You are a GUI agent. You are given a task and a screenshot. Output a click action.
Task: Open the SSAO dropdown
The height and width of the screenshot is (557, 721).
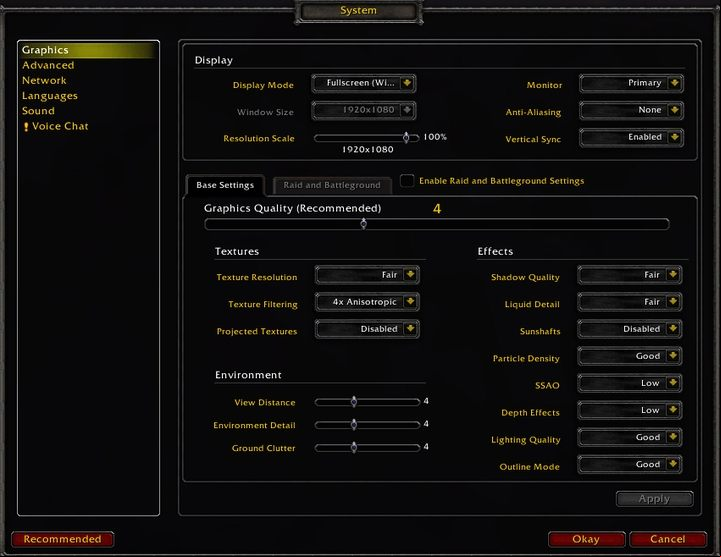click(x=629, y=384)
